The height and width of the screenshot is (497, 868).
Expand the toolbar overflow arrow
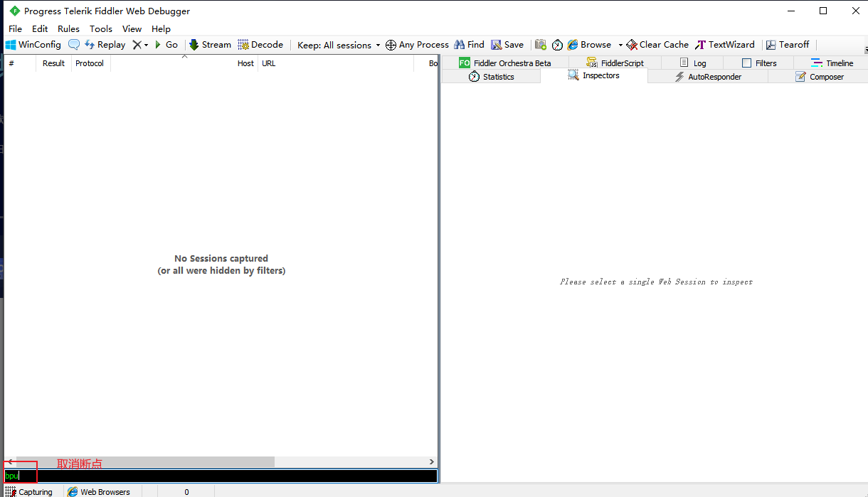(x=864, y=49)
